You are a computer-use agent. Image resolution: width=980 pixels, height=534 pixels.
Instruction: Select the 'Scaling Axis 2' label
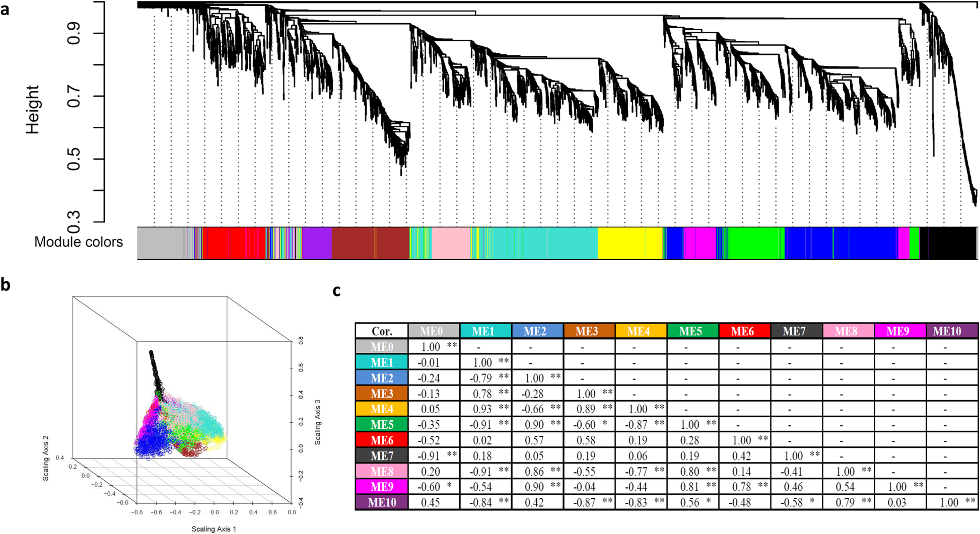click(x=46, y=458)
